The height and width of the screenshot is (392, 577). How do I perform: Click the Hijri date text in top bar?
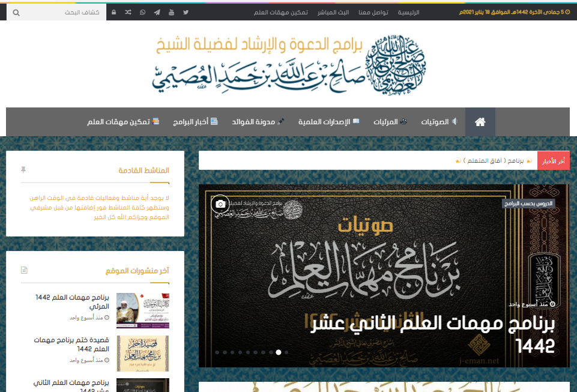pos(512,12)
